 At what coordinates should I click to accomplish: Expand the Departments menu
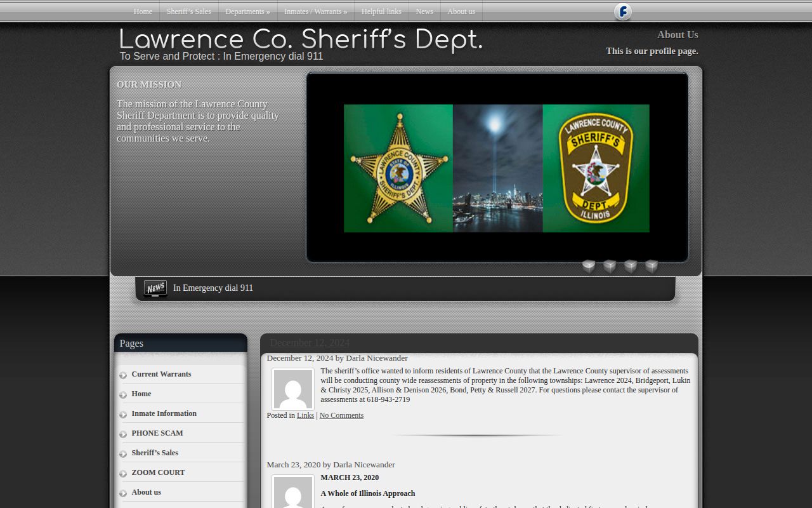pyautogui.click(x=247, y=11)
